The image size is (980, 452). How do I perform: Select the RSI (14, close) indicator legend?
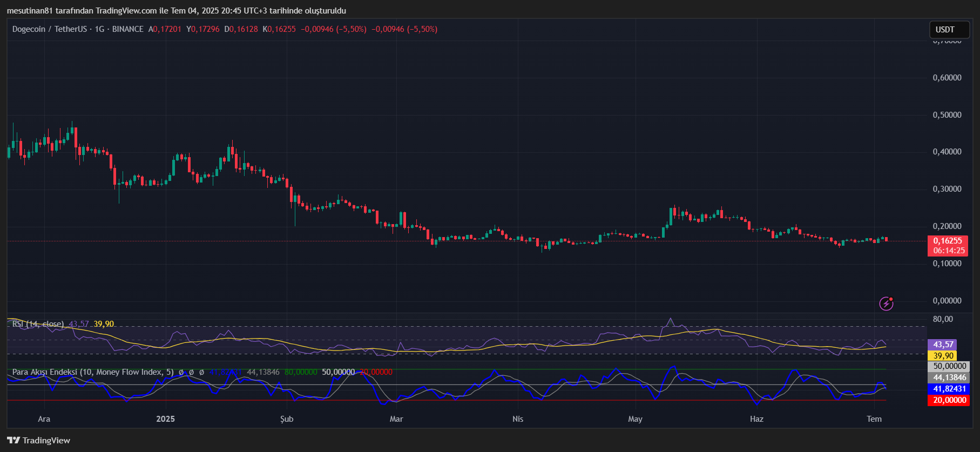click(x=38, y=324)
